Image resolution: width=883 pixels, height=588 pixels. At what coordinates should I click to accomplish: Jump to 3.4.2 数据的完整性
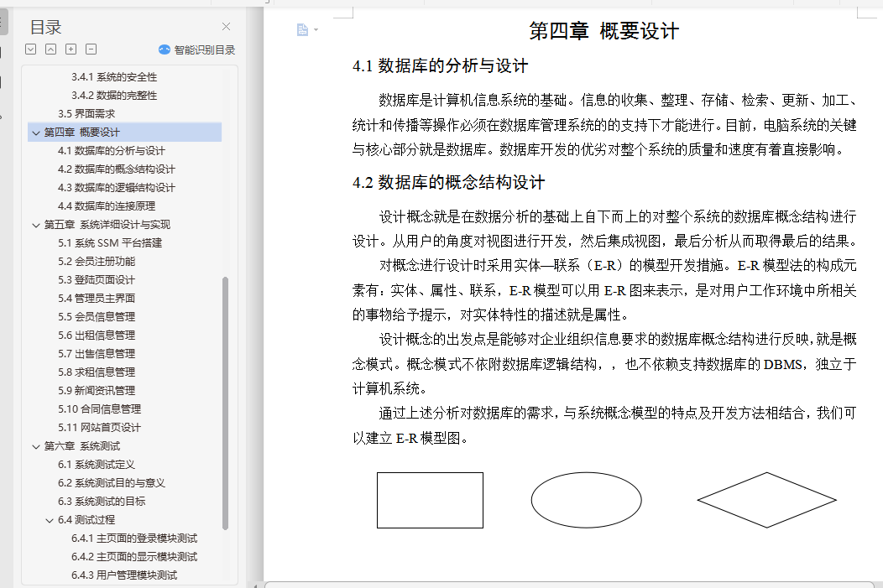click(x=114, y=96)
